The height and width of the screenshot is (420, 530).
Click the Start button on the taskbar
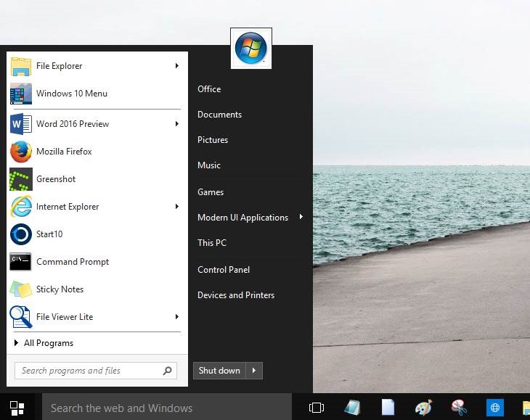(17, 408)
